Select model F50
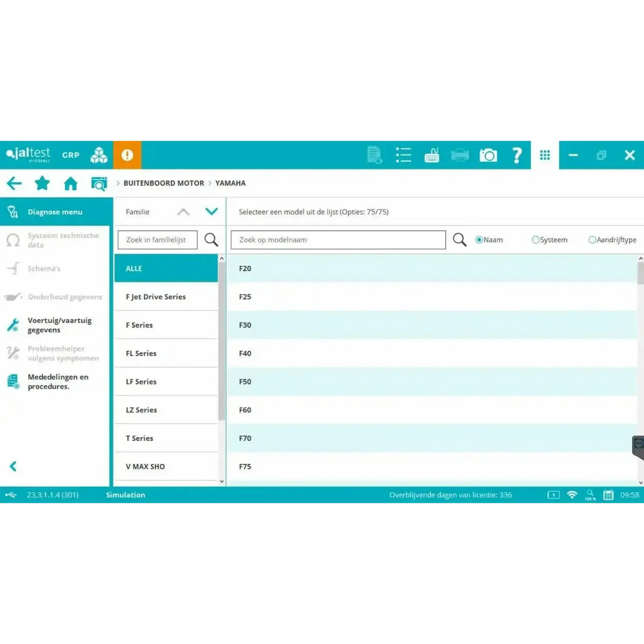 click(x=432, y=381)
